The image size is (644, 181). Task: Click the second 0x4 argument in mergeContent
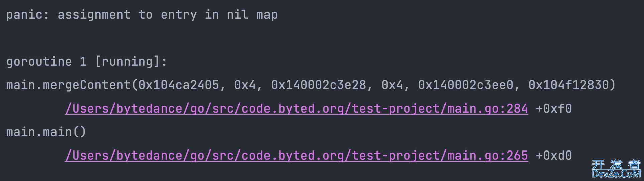pyautogui.click(x=392, y=85)
